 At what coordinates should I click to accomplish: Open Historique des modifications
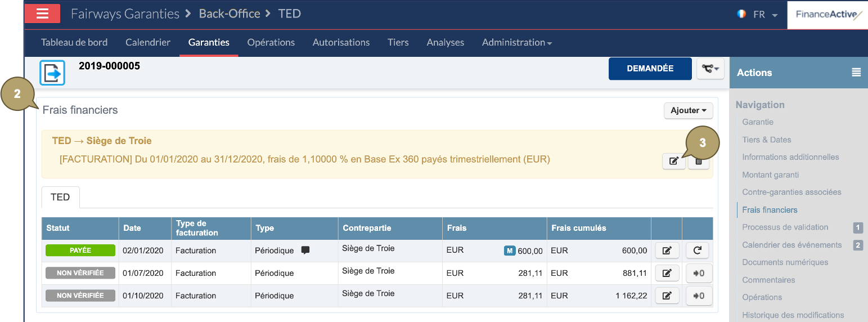(793, 315)
